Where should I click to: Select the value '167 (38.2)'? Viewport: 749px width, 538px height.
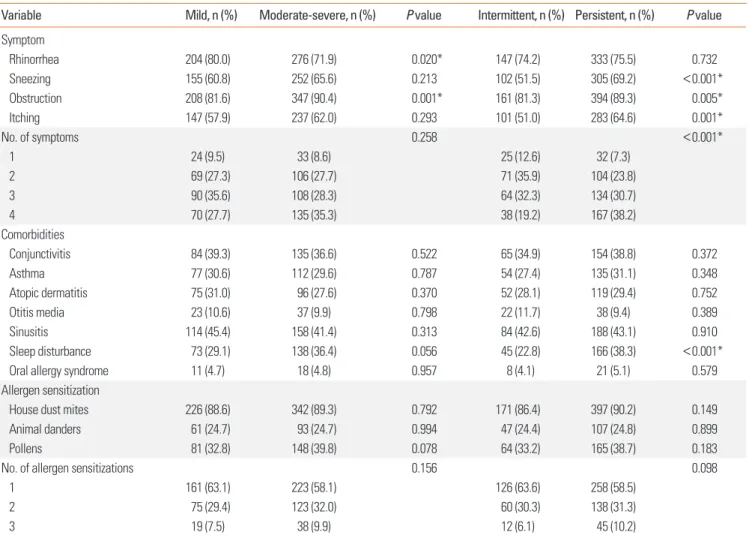pos(613,215)
